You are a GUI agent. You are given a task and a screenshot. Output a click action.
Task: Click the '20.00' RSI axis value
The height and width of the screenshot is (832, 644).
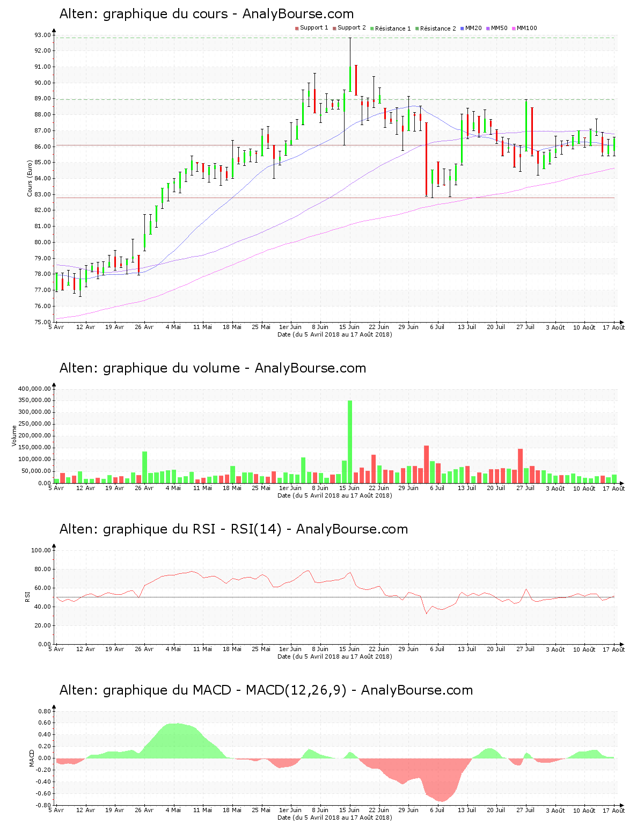coord(43,625)
